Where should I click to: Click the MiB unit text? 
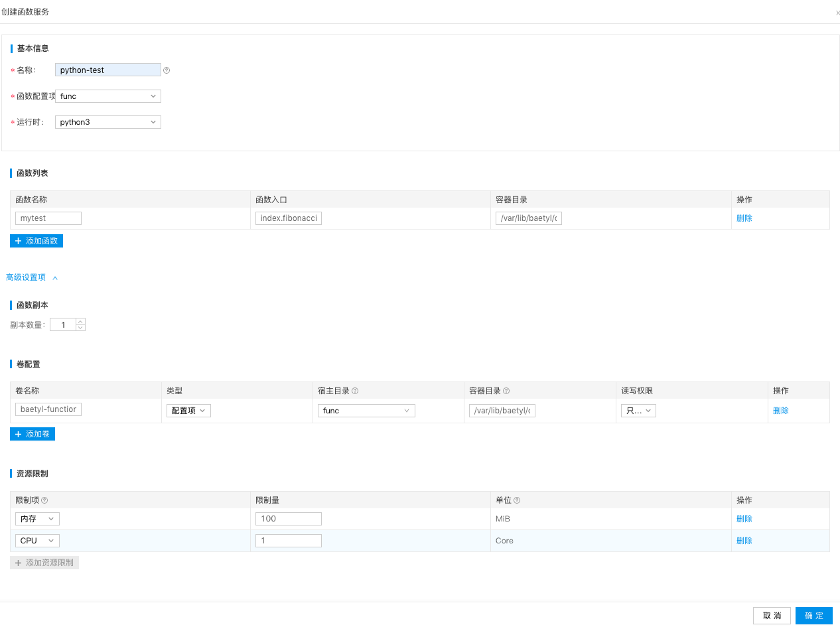(x=503, y=519)
